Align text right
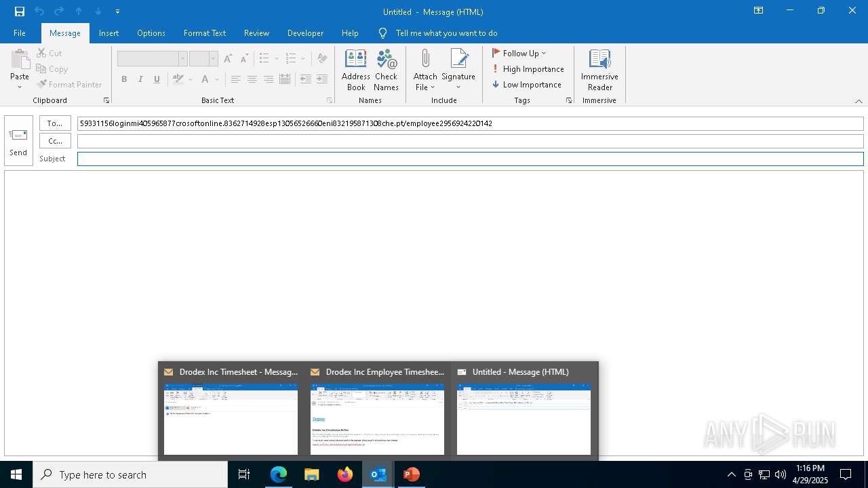 pyautogui.click(x=269, y=79)
